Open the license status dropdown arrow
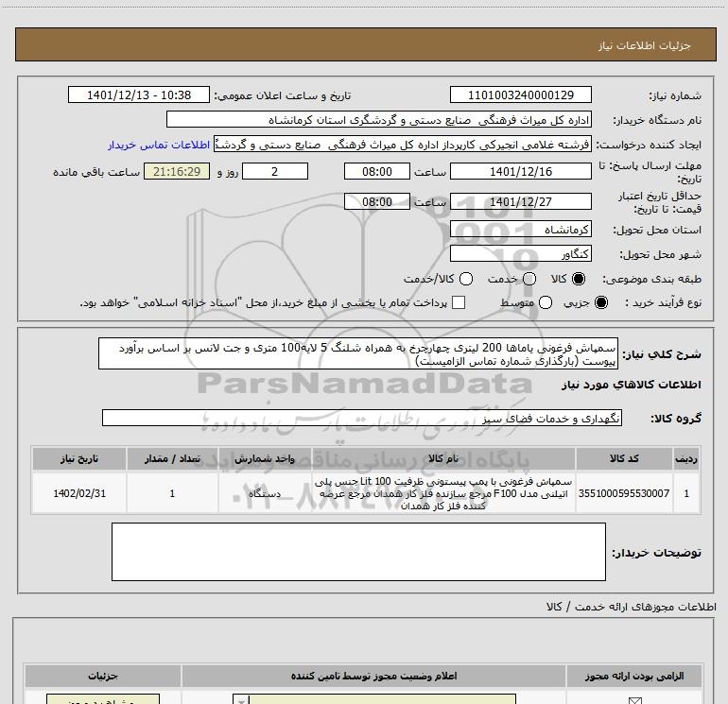Viewport: 728px width, 704px height. tap(241, 700)
